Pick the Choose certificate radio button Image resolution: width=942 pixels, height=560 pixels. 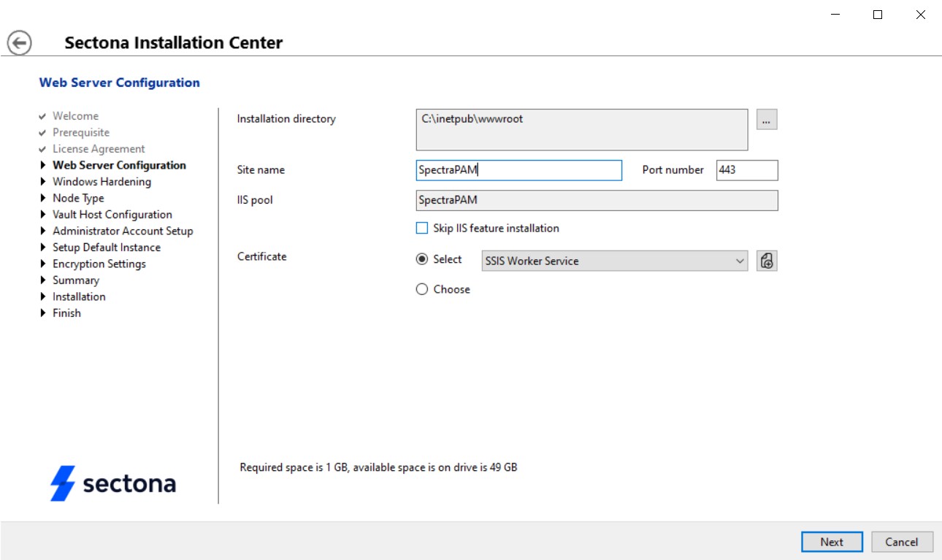(x=422, y=290)
